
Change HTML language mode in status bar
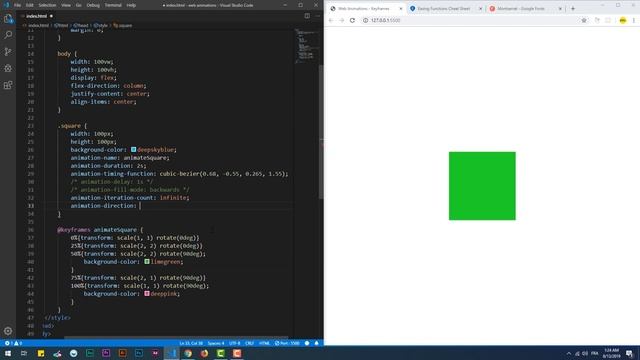point(264,343)
